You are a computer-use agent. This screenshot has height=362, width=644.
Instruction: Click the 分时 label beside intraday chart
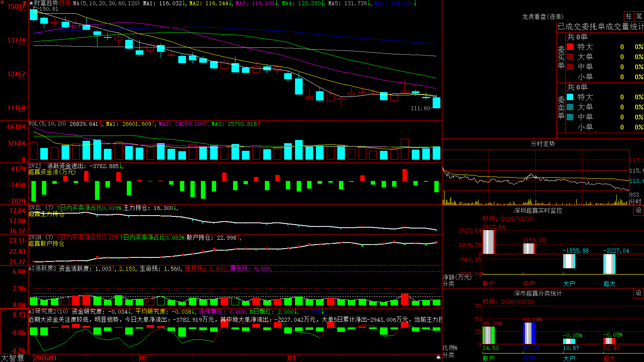click(636, 202)
